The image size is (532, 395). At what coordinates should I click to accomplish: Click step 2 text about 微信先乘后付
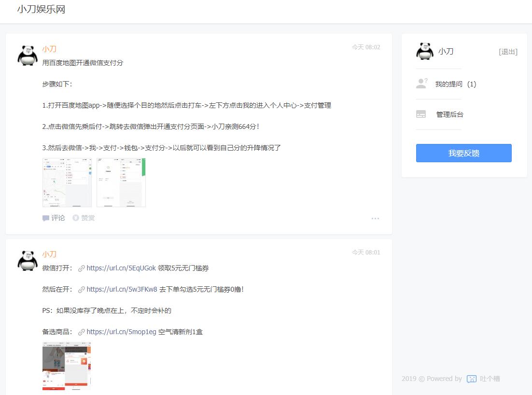click(x=151, y=127)
